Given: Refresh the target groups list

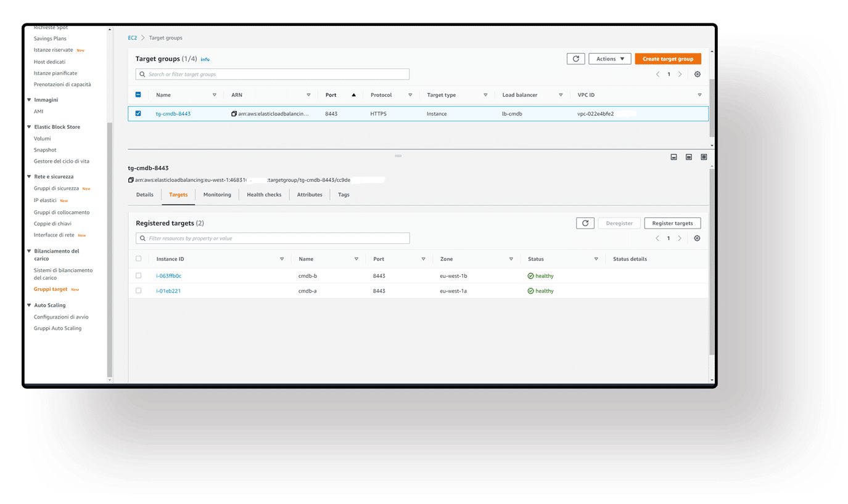Looking at the screenshot, I should point(575,59).
